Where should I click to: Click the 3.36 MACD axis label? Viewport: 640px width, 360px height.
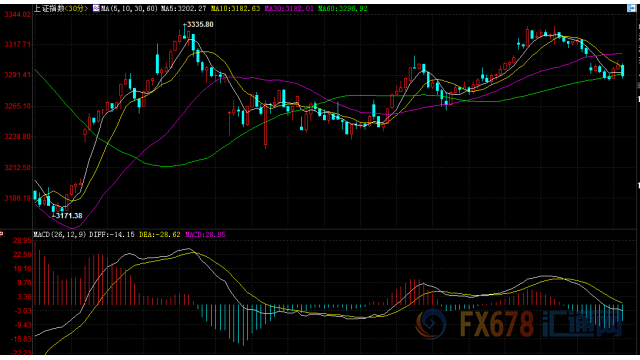click(x=24, y=297)
